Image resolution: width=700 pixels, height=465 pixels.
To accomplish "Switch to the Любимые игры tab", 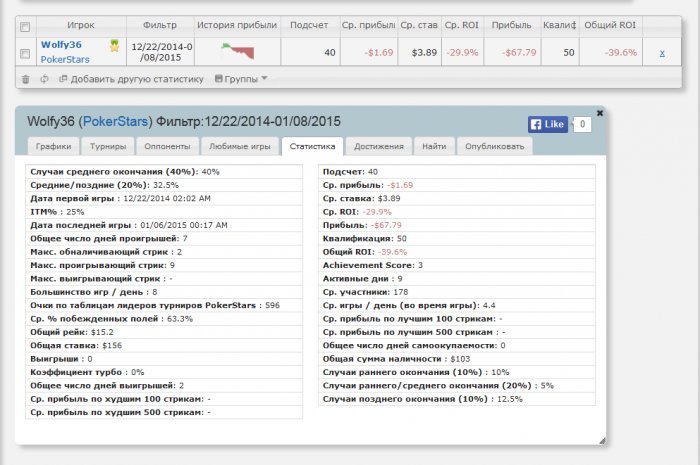I will pos(240,146).
